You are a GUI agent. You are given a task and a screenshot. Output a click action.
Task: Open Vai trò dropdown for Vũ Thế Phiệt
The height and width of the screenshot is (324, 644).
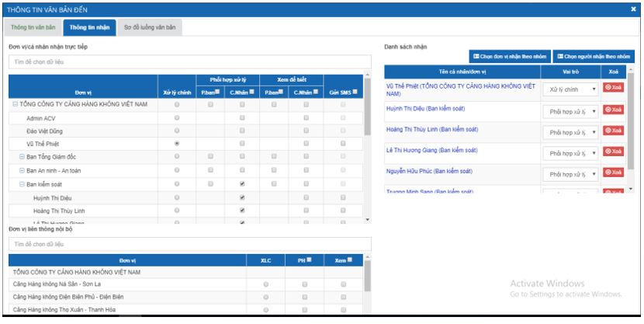570,89
